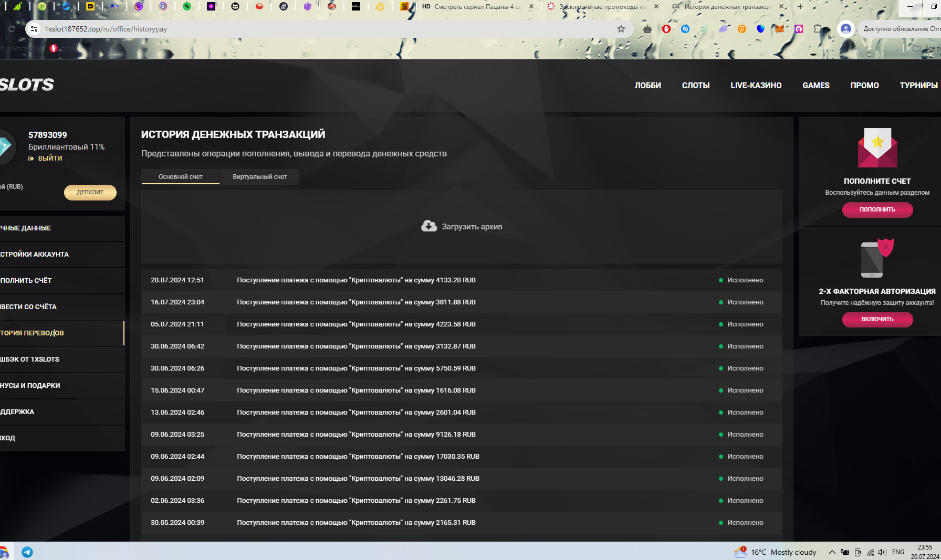Click the blue shield extension icon
The image size is (941, 560).
[x=760, y=29]
